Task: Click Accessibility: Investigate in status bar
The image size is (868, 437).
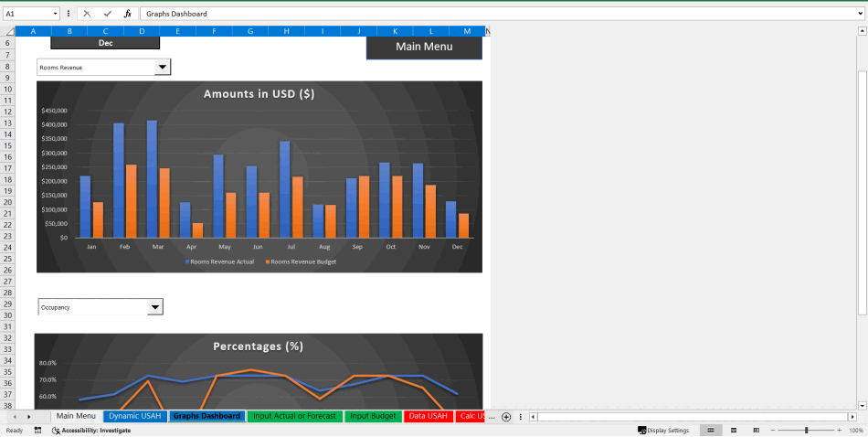Action: tap(91, 431)
